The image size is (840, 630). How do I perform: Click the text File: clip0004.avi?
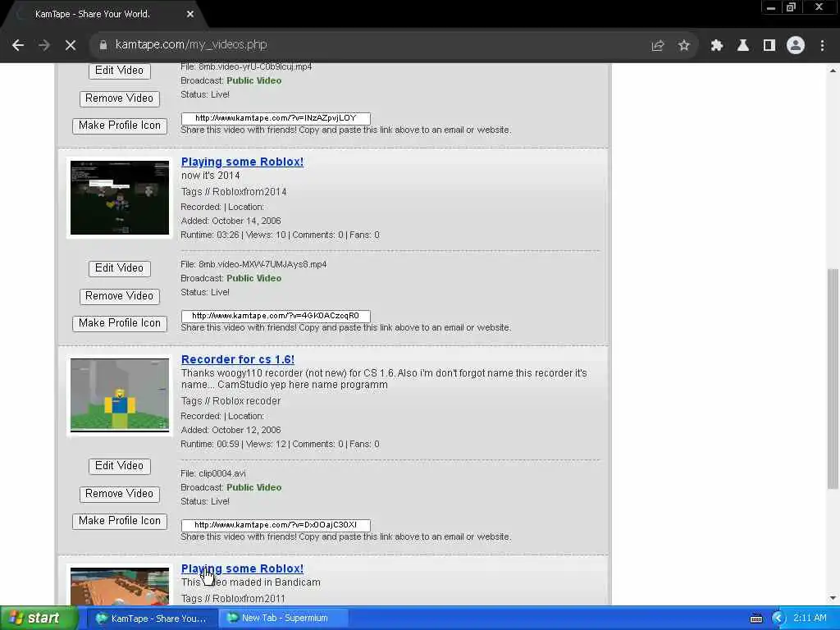213,473
